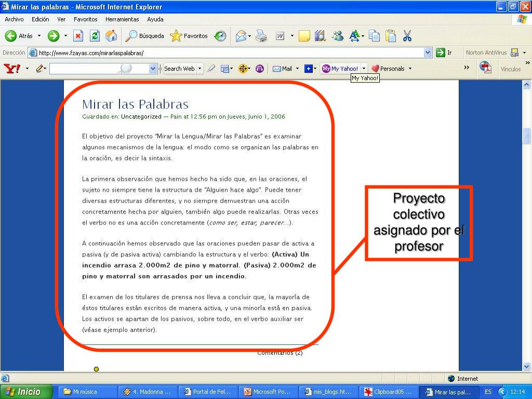
Task: Expand the Forward history dropdown arrow
Action: (x=65, y=36)
